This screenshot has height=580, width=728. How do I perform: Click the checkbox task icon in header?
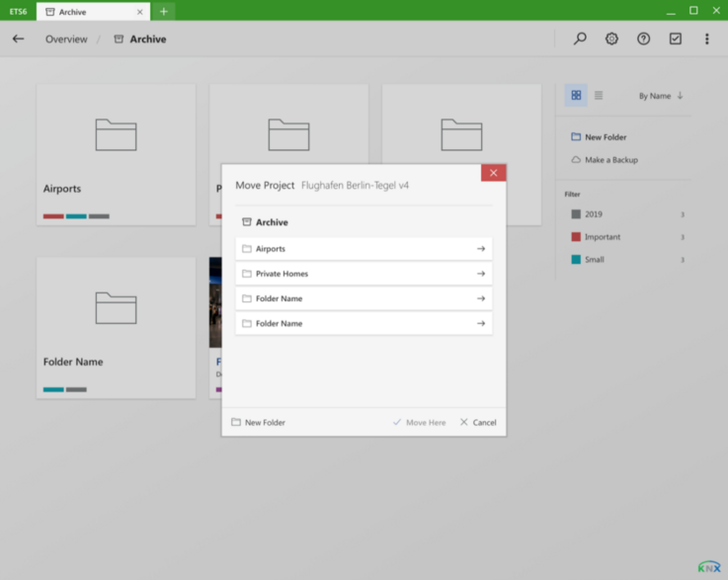click(675, 39)
